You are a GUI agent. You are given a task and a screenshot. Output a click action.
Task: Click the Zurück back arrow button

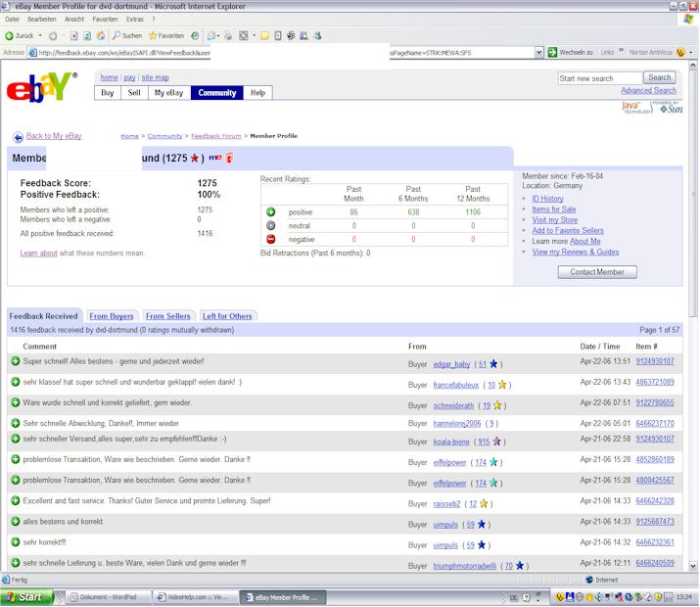[19, 36]
